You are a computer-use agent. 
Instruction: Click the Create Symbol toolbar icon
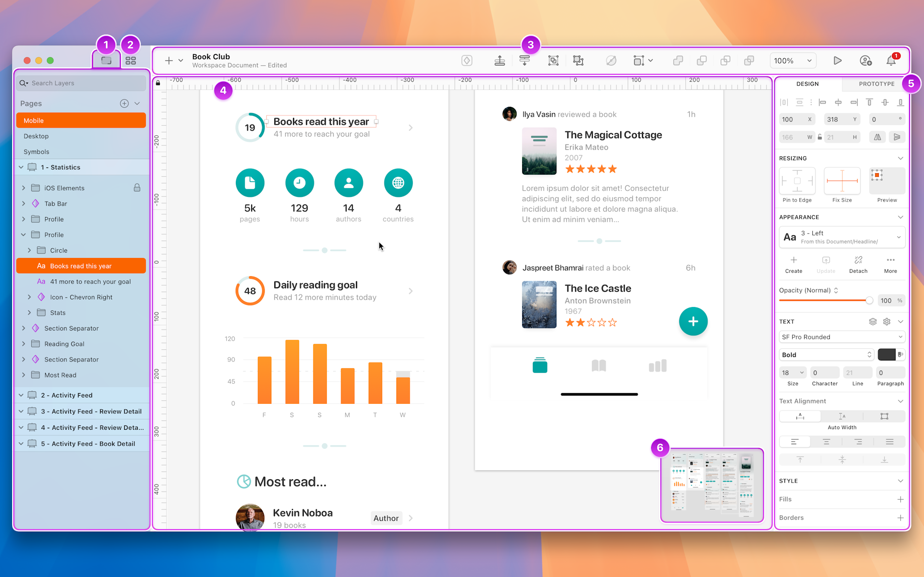click(467, 61)
